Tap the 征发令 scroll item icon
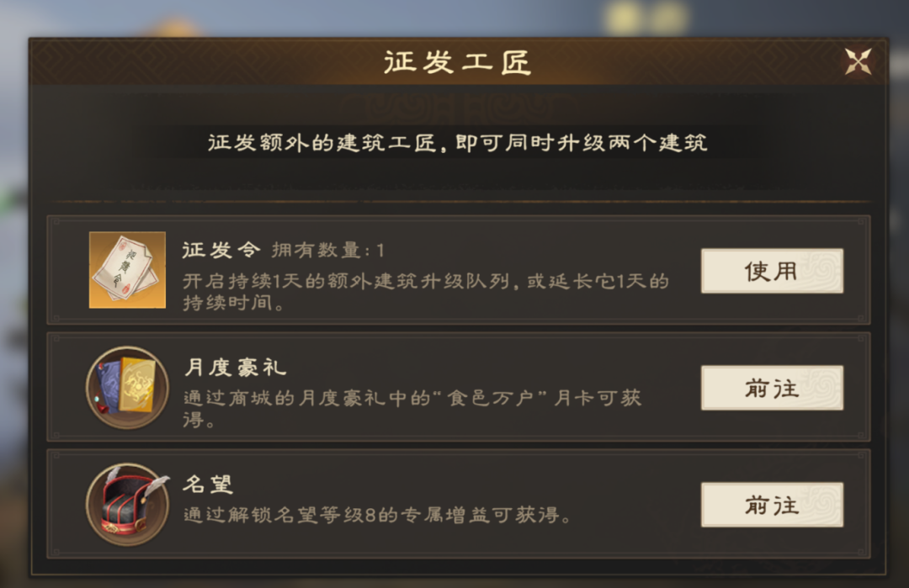This screenshot has height=588, width=909. [x=128, y=270]
